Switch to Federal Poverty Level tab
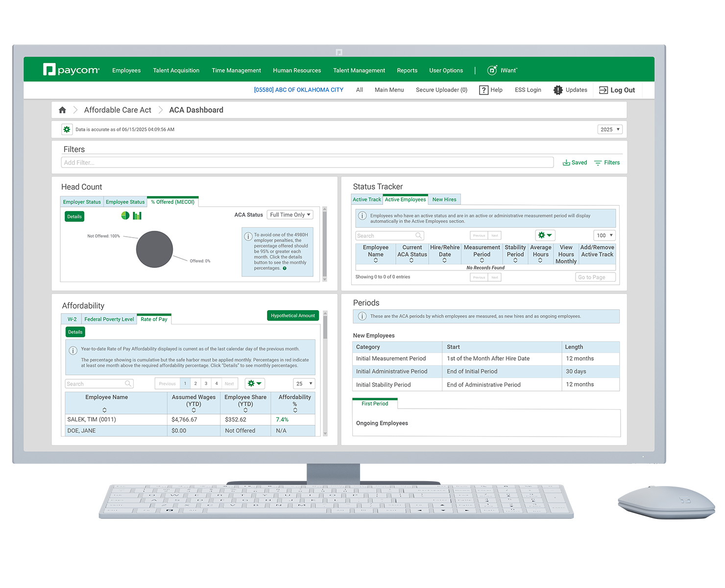Viewport: 725px width, 588px height. pyautogui.click(x=109, y=319)
